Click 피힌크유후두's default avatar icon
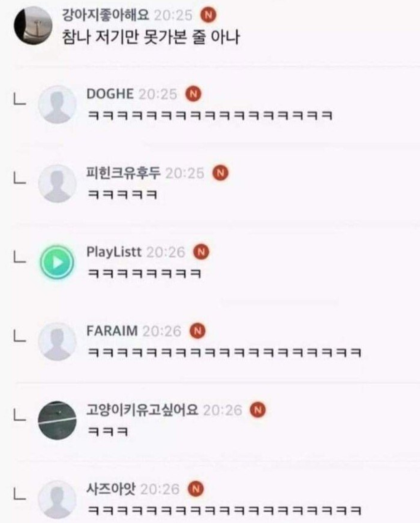 [57, 183]
